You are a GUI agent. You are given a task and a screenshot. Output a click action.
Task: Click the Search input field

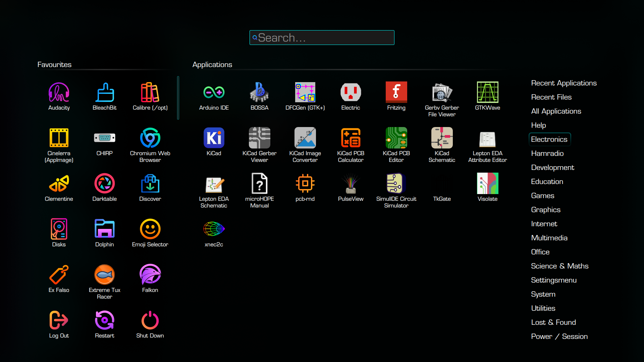[322, 38]
